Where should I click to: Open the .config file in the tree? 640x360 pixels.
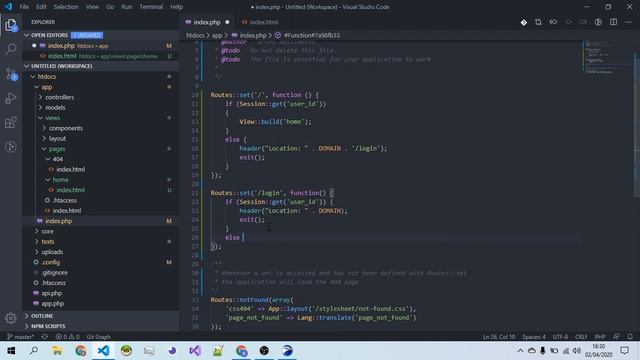51,262
